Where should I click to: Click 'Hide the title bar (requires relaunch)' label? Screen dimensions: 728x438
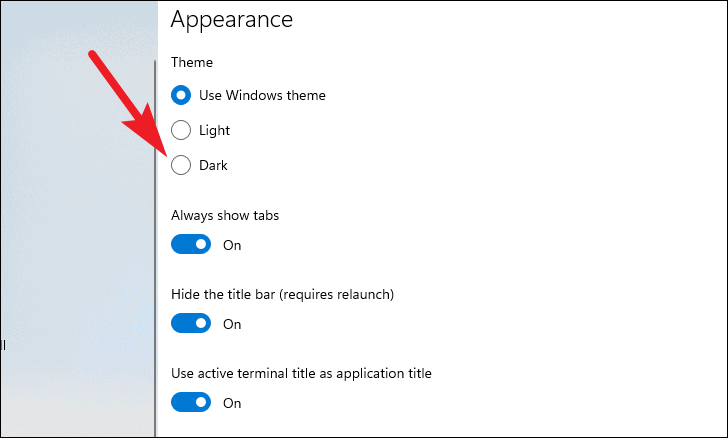point(282,294)
